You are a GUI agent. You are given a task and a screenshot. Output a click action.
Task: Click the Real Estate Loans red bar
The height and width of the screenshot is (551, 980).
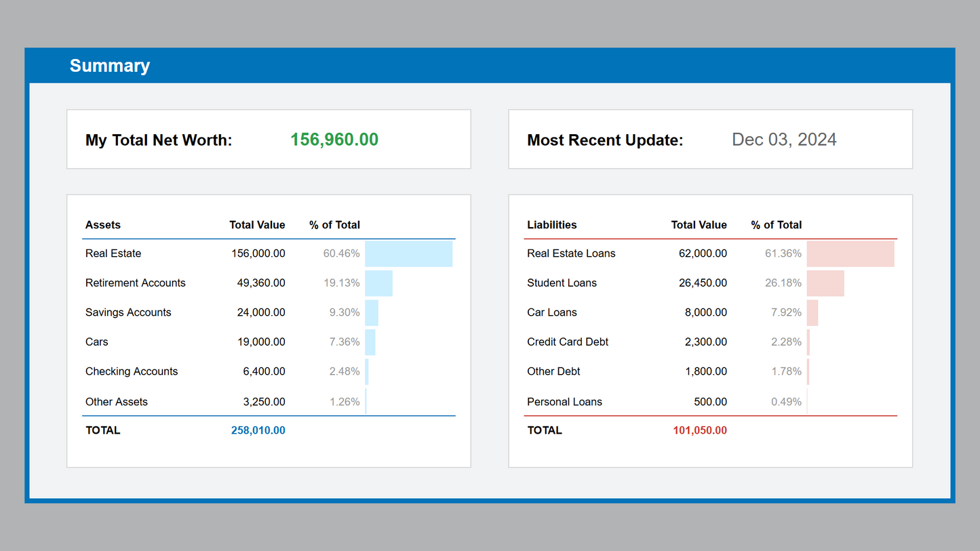pos(850,253)
